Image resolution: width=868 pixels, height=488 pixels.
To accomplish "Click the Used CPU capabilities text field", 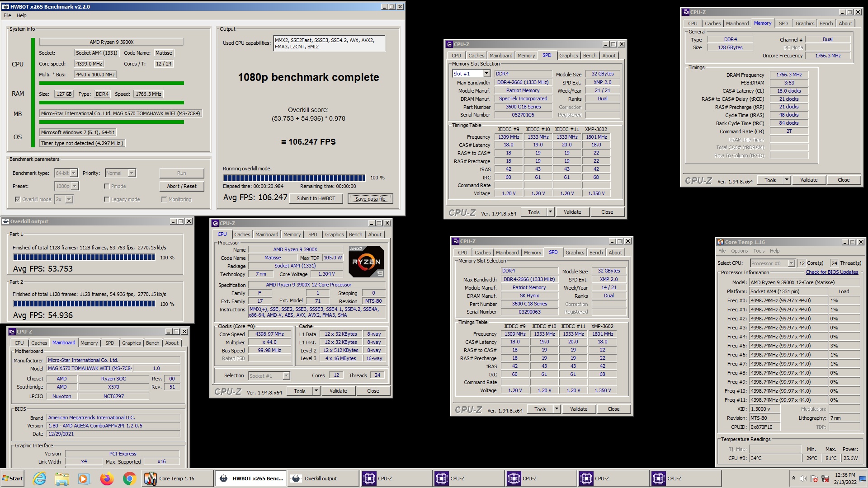I will pos(330,43).
